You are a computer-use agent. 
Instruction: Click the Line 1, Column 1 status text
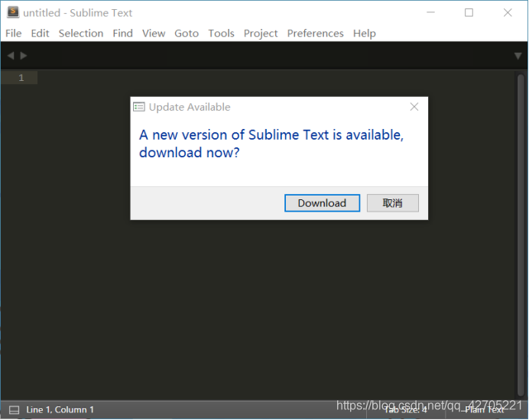[60, 409]
